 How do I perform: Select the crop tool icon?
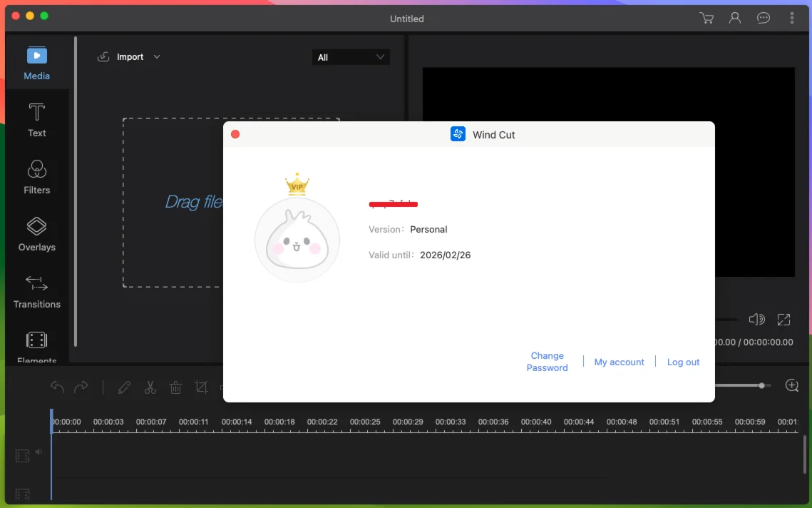point(201,387)
